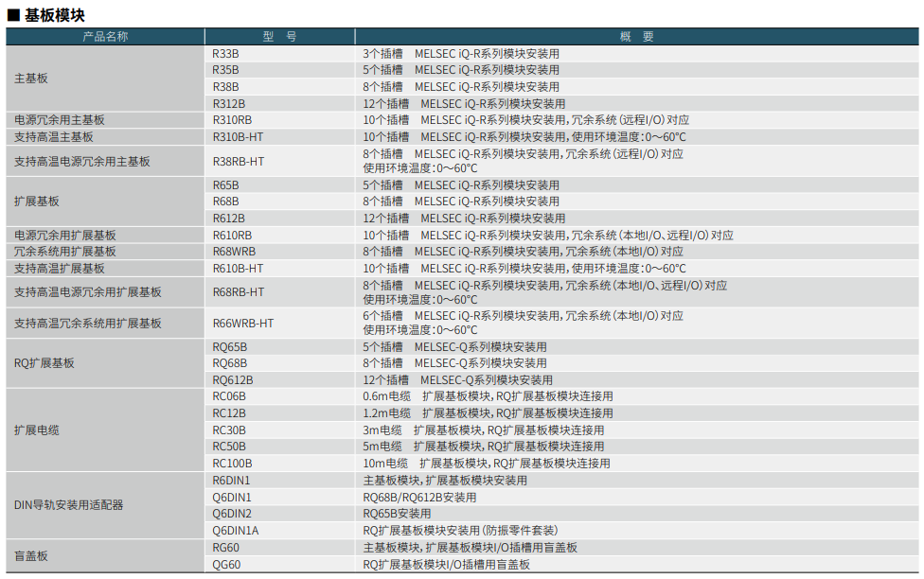The image size is (924, 579).
Task: Click model Q6DIN2
Action: (x=232, y=513)
